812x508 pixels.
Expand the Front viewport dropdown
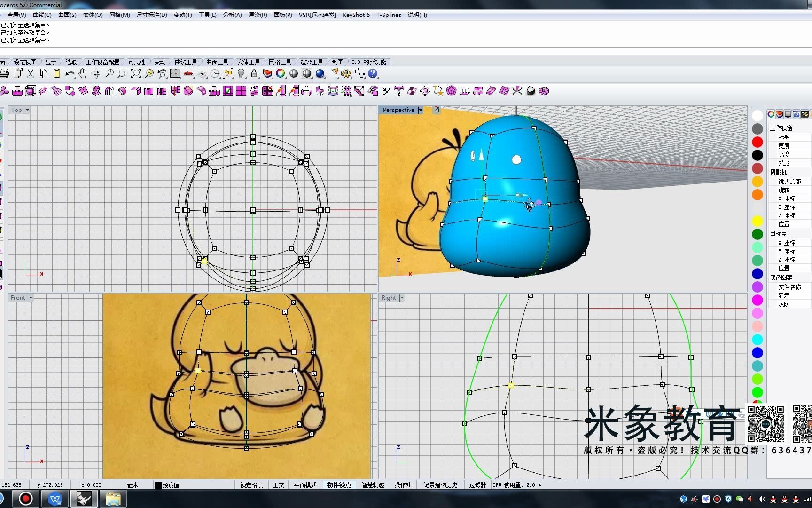pos(30,297)
